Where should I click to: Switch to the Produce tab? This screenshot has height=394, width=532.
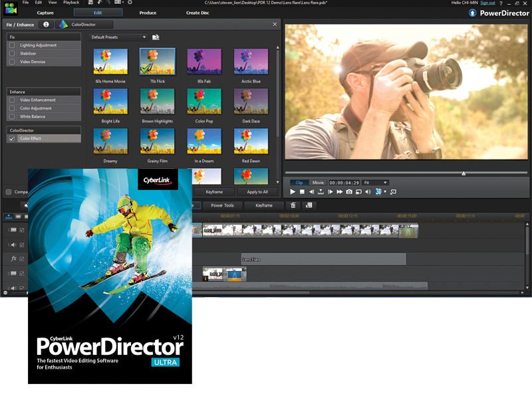(x=148, y=12)
